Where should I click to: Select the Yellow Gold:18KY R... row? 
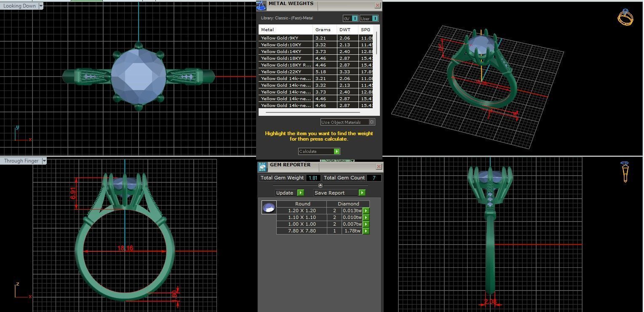click(x=317, y=65)
